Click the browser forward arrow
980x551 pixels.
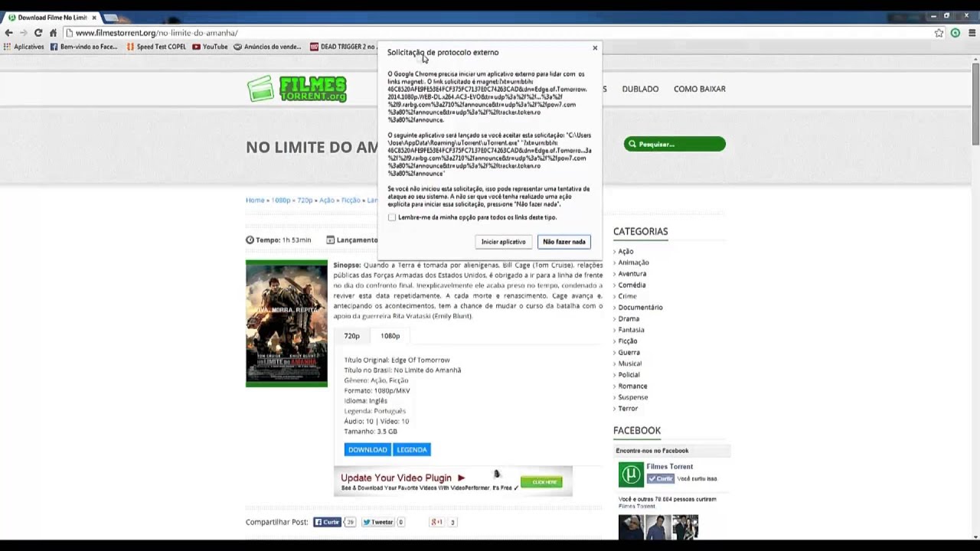coord(23,33)
